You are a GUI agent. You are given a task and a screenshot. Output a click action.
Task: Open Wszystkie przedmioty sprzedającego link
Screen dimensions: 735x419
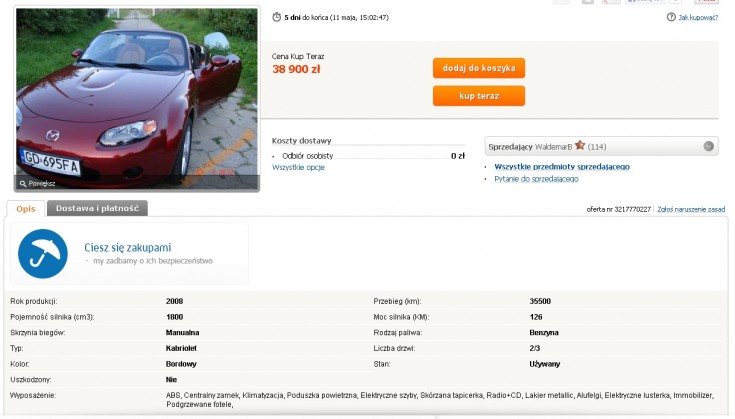tap(562, 167)
